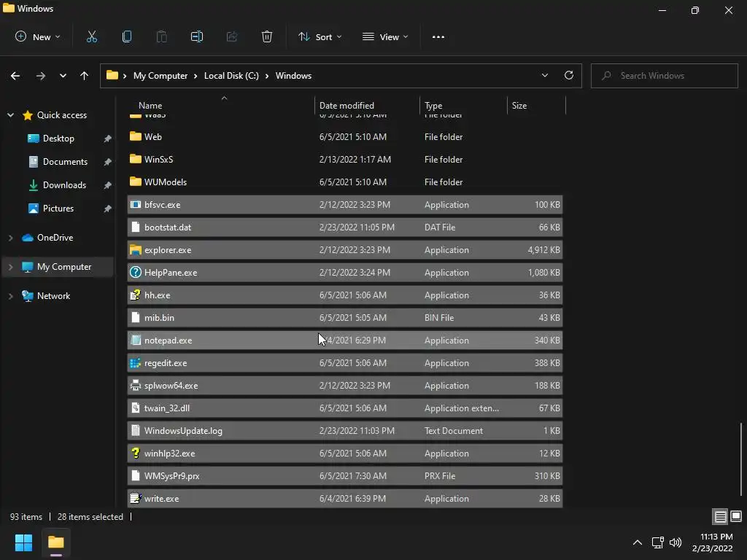Sort by Date modified column header

pos(367,105)
